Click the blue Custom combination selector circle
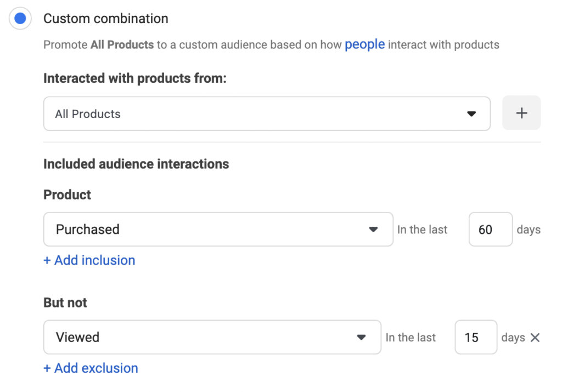The width and height of the screenshot is (562, 392). pyautogui.click(x=20, y=18)
